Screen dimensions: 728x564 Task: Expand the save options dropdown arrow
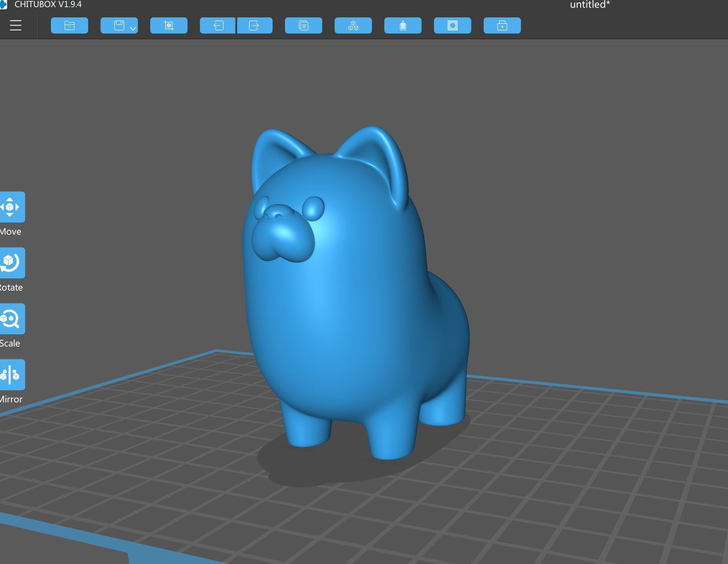(x=133, y=28)
